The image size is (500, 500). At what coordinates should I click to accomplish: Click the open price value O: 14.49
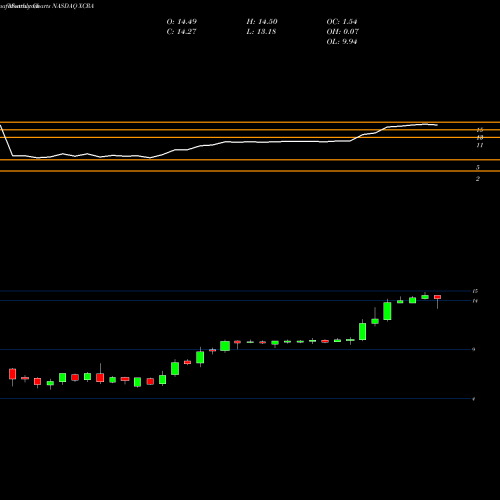pos(182,22)
